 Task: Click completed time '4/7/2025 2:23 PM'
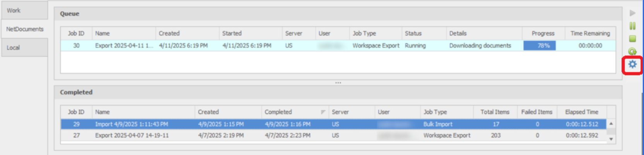click(287, 136)
